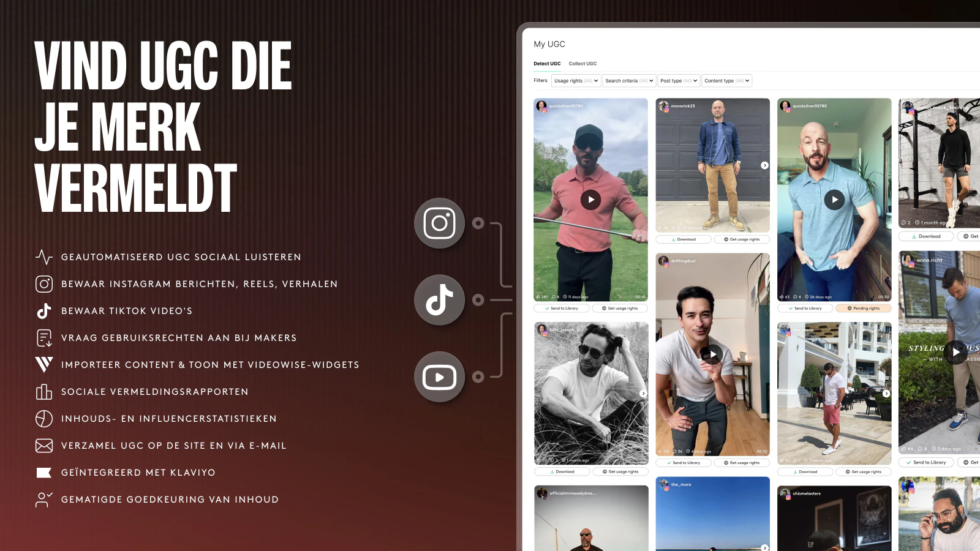Click the TikTok icon beside Bewaar TikTok video's
This screenshot has width=980, height=551.
click(44, 311)
